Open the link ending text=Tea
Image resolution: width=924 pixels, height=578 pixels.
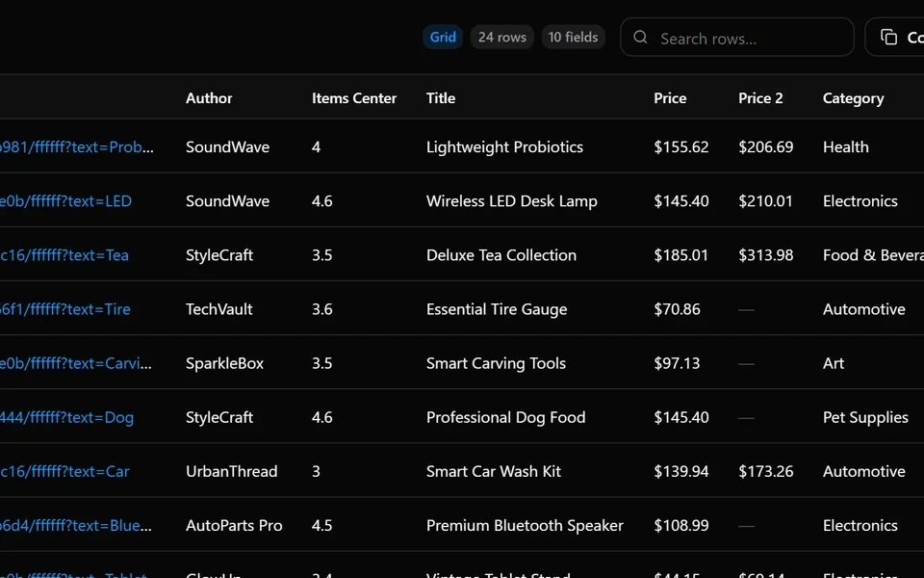[x=64, y=255]
